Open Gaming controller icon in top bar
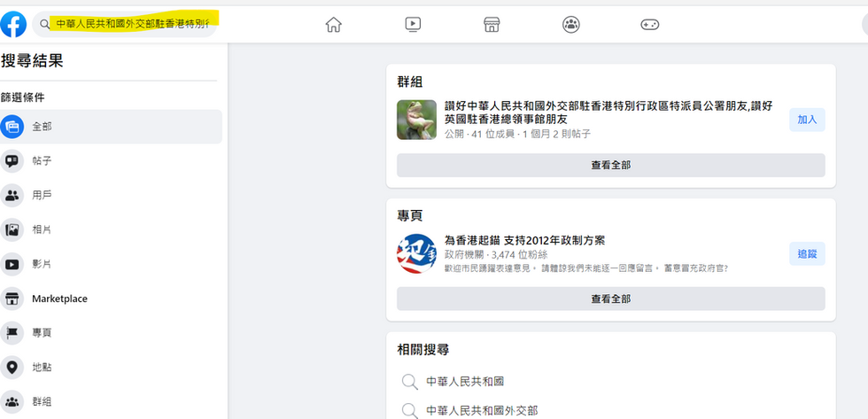The image size is (868, 419). tap(650, 24)
